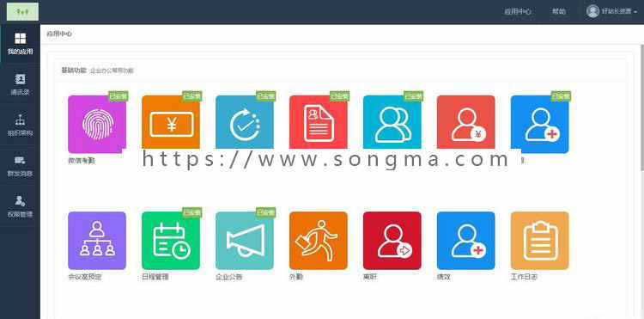Open the 离职 red person arrow tile
Image resolution: width=644 pixels, height=319 pixels.
click(392, 241)
